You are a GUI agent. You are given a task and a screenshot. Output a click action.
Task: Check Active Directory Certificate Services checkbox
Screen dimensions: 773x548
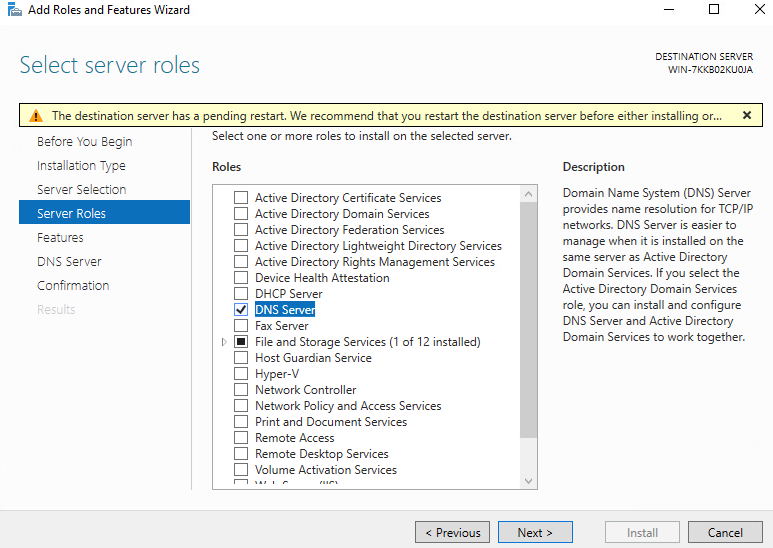(241, 198)
